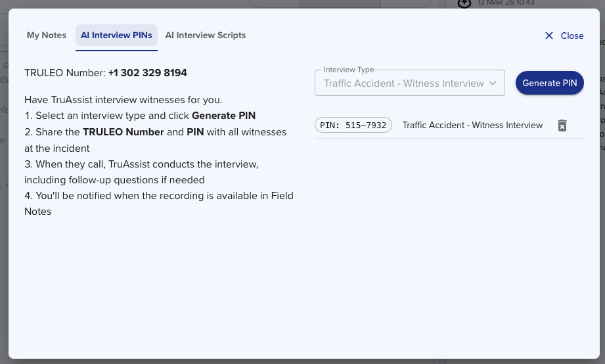The height and width of the screenshot is (364, 605).
Task: Click the sparkle badge icon behind the dialog
Action: [465, 3]
